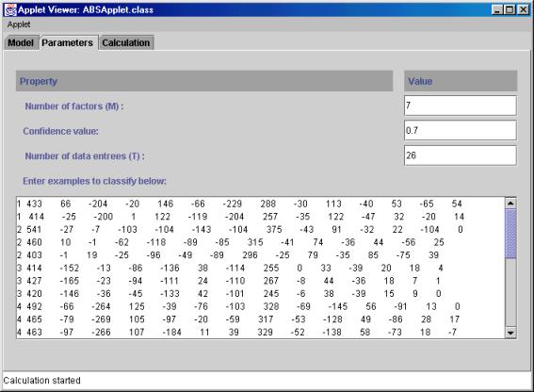Switch to the Calculation tab
The image size is (534, 392).
(126, 43)
